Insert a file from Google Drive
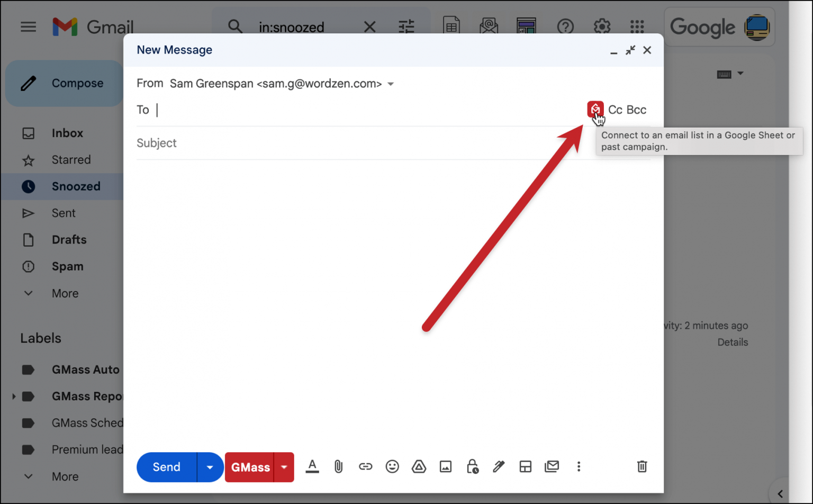813x504 pixels. tap(419, 467)
